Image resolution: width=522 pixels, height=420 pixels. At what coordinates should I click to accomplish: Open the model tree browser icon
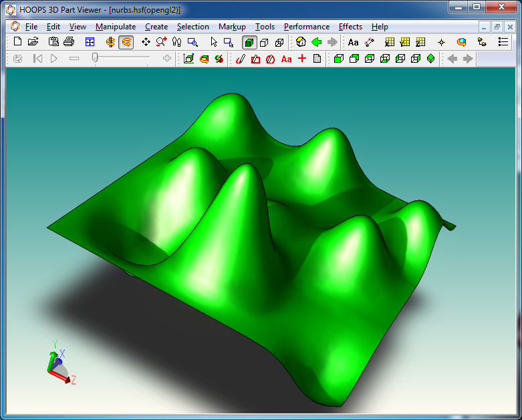coord(482,42)
